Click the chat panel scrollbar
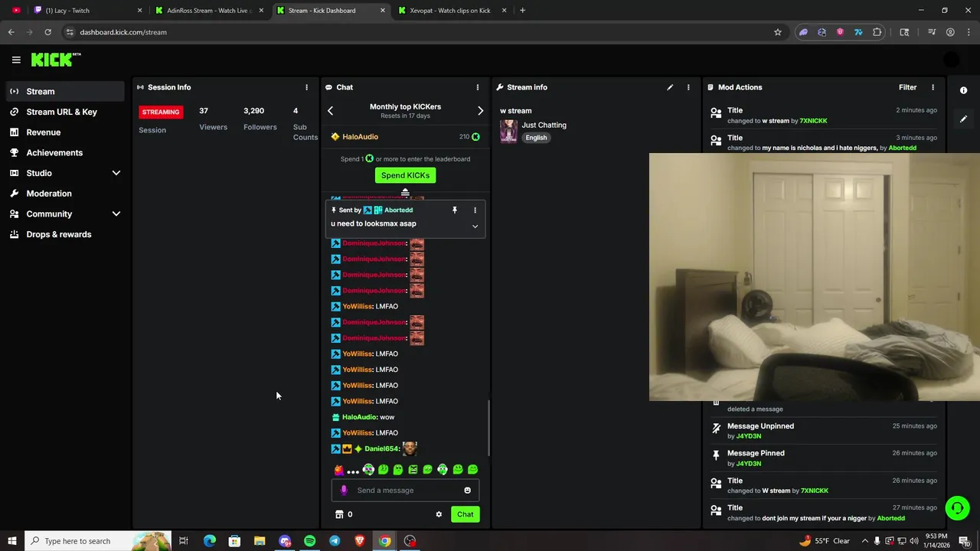Viewport: 980px width, 551px height. (488, 427)
